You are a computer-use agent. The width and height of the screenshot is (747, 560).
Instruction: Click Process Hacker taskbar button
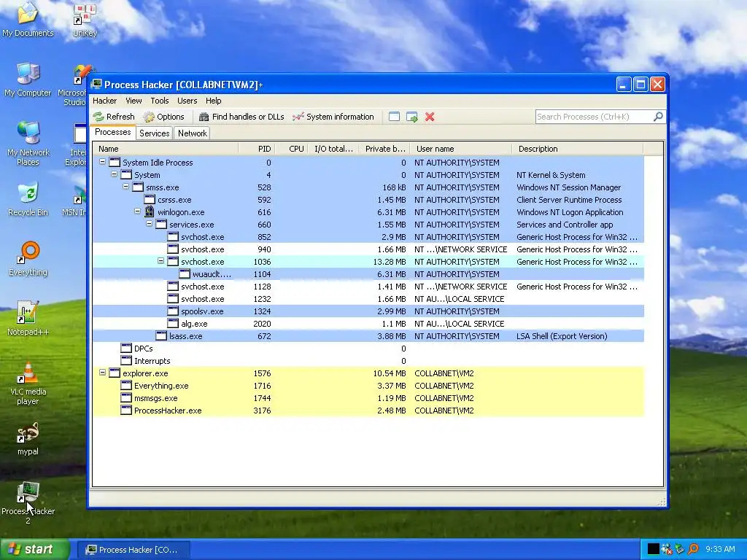click(133, 550)
